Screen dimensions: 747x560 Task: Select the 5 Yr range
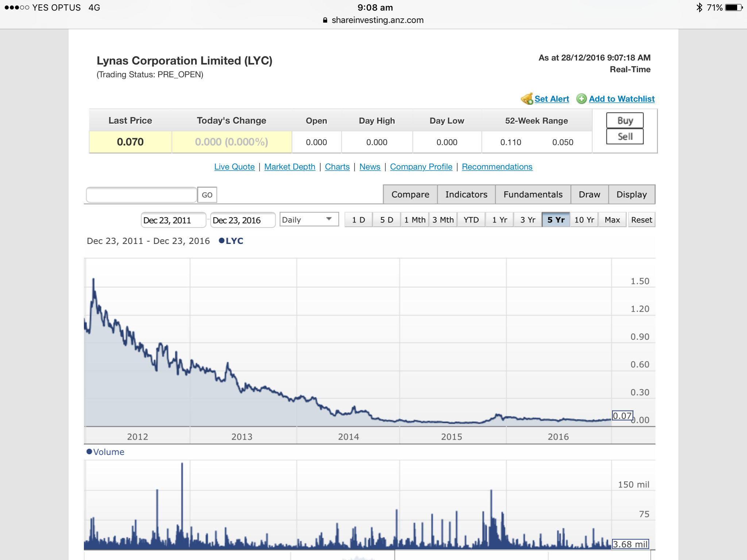[556, 219]
